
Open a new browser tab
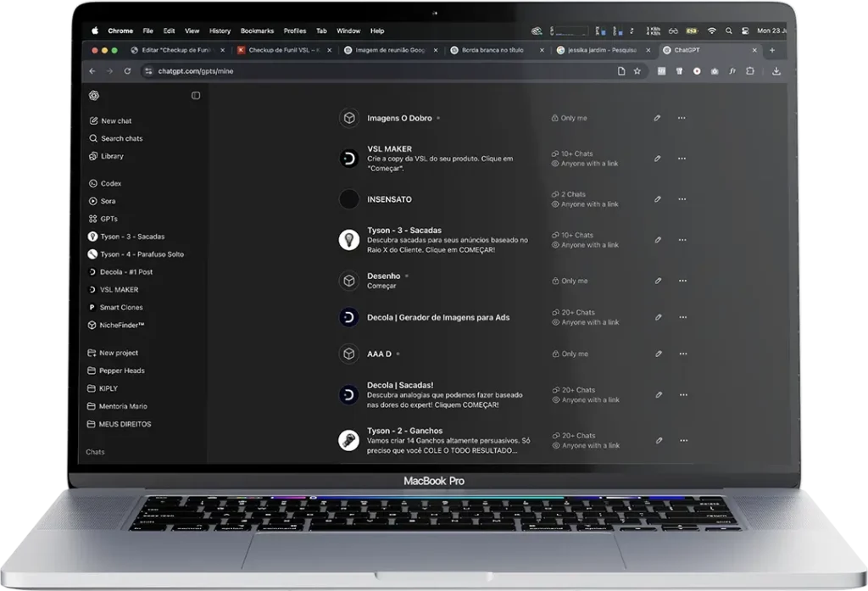click(x=772, y=50)
